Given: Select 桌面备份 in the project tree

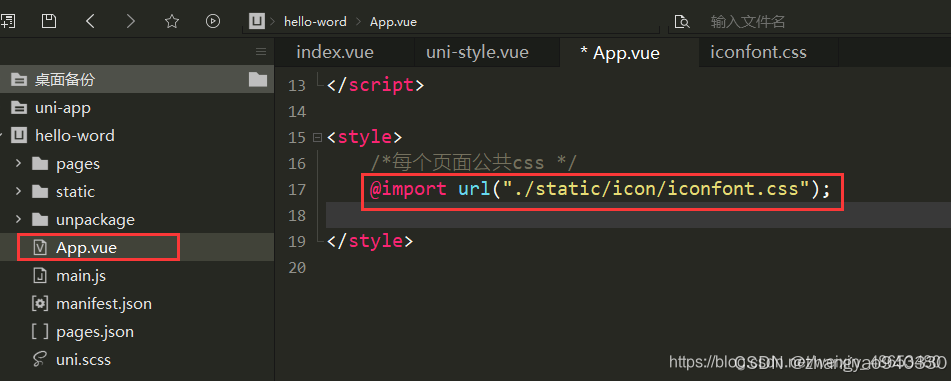Looking at the screenshot, I should (x=65, y=79).
